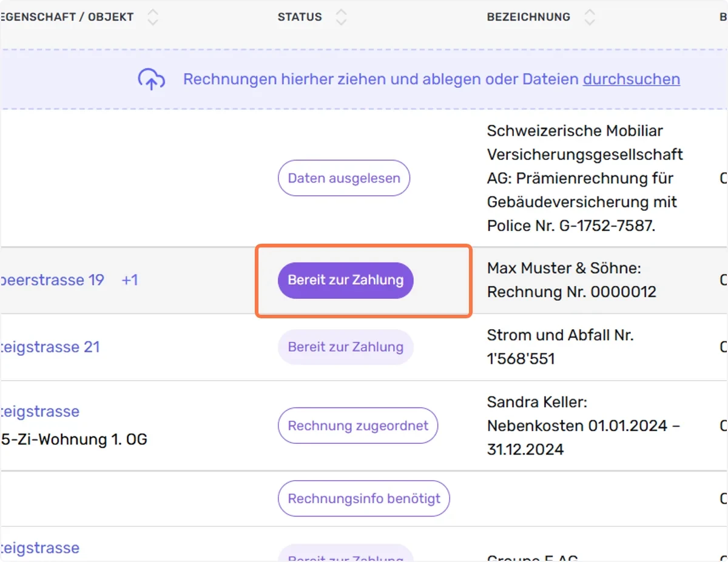The width and height of the screenshot is (728, 562).
Task: Click the 'Daten ausgelesen' status badge
Action: click(344, 178)
